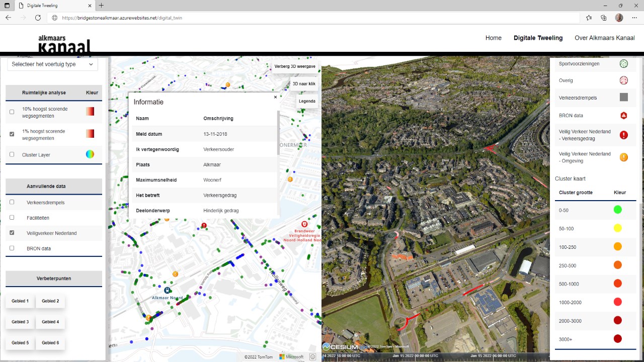This screenshot has height=362, width=644.
Task: Click the map feedback smiley icon
Action: pos(312,357)
